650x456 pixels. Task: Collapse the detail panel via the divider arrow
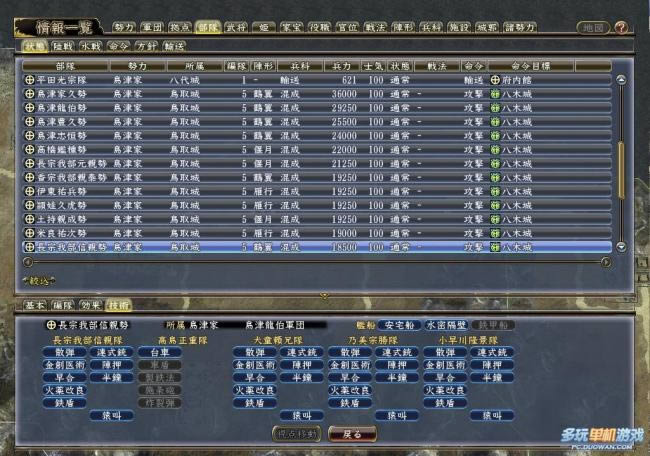(324, 296)
